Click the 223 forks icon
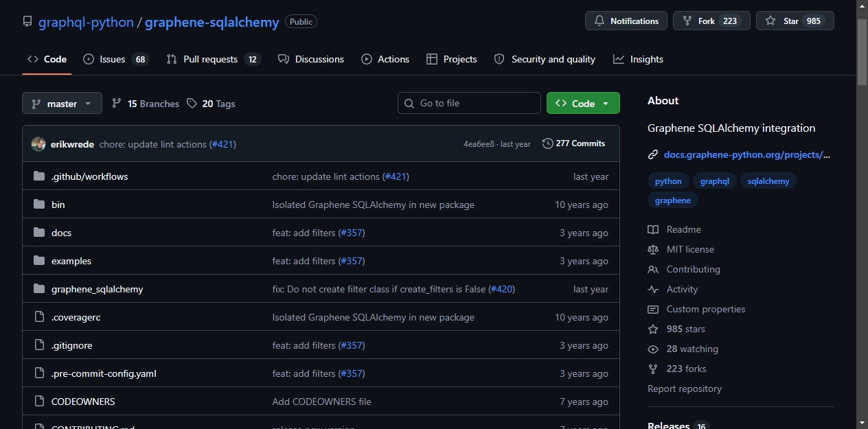This screenshot has height=429, width=868. click(x=653, y=369)
